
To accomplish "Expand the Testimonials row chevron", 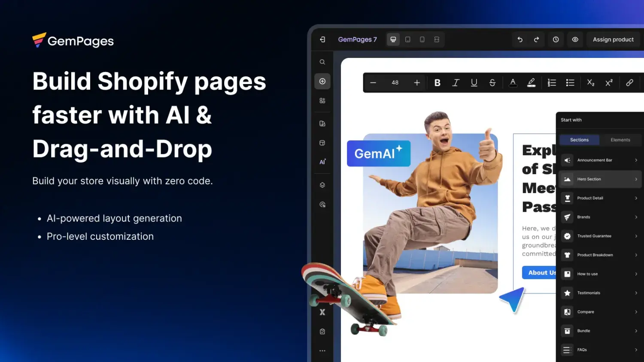I will 636,293.
